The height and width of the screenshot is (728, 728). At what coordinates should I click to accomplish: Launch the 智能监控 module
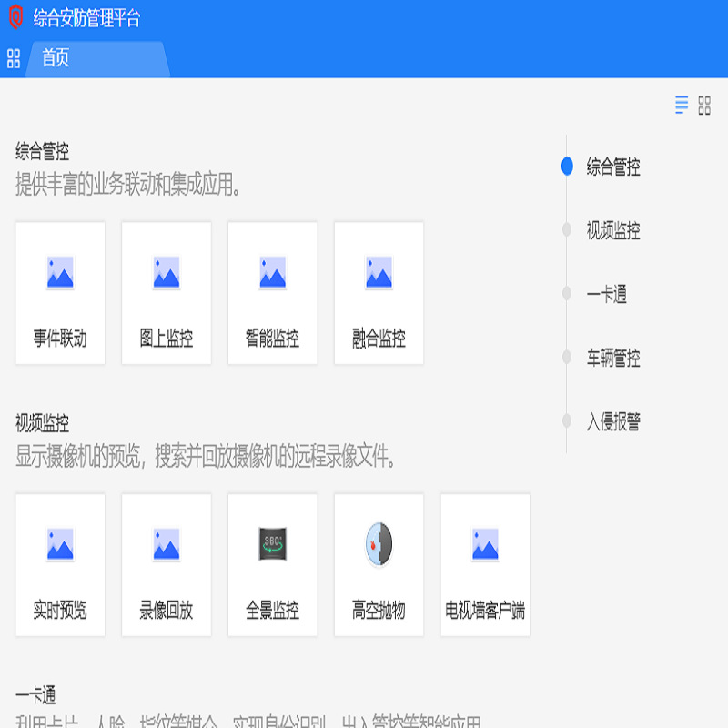coord(272,293)
